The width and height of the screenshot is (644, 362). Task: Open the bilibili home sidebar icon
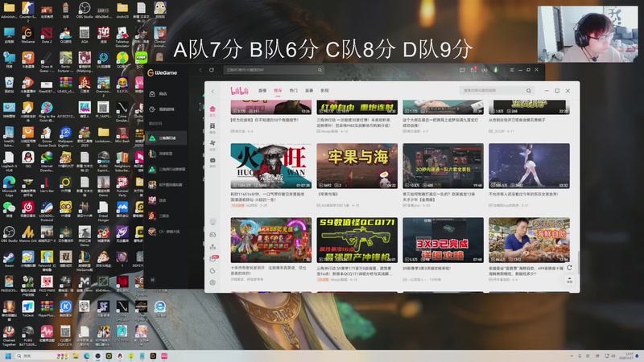(213, 109)
